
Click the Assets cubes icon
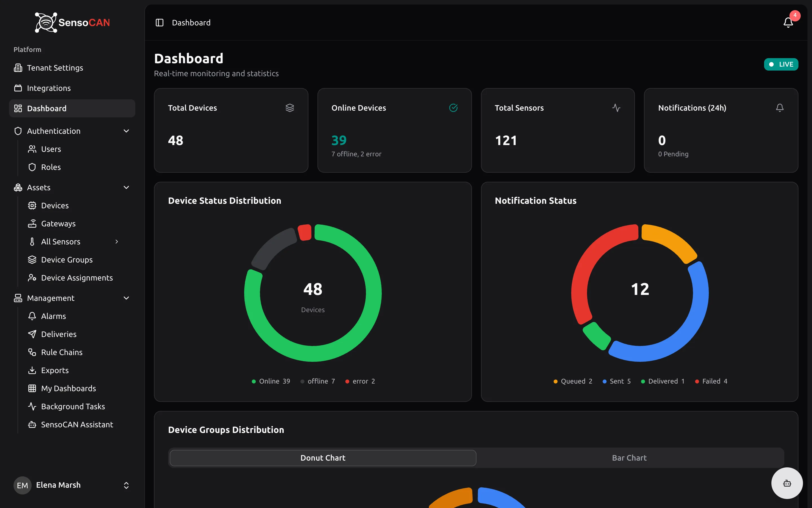tap(18, 187)
